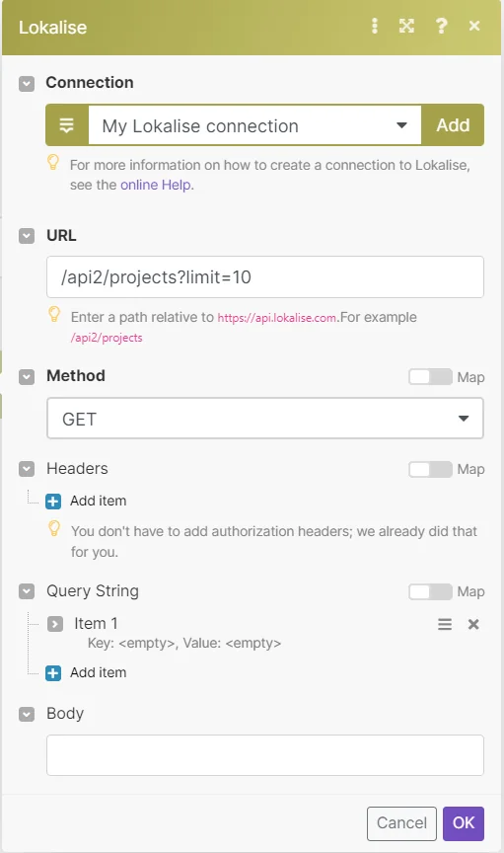Click the lightbulb hint icon under Headers
Screen dimensions: 504x853
pos(54,528)
